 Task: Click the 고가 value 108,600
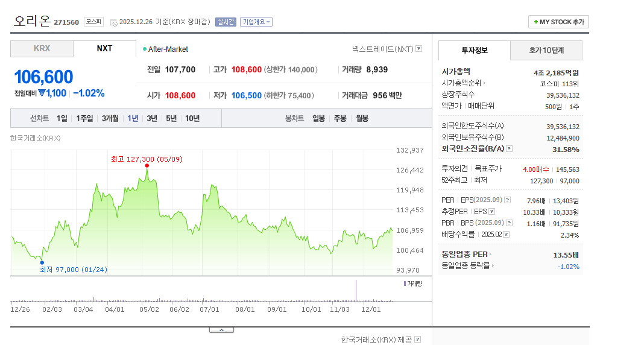[x=247, y=69]
